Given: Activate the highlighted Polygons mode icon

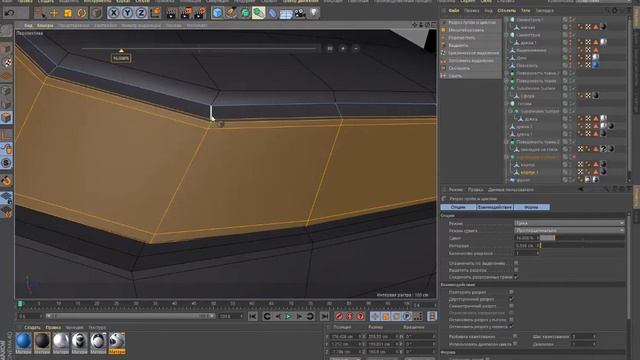Looking at the screenshot, I should pyautogui.click(x=6, y=118).
